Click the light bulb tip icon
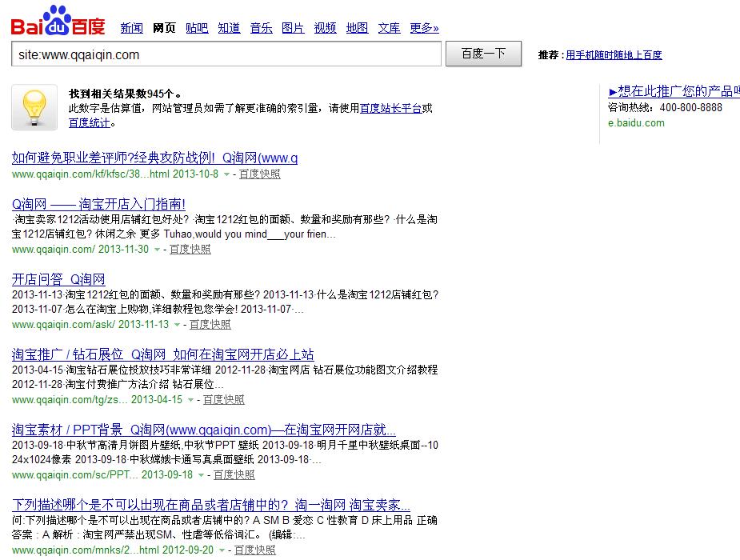Screen dimensions: 740x560 point(34,107)
